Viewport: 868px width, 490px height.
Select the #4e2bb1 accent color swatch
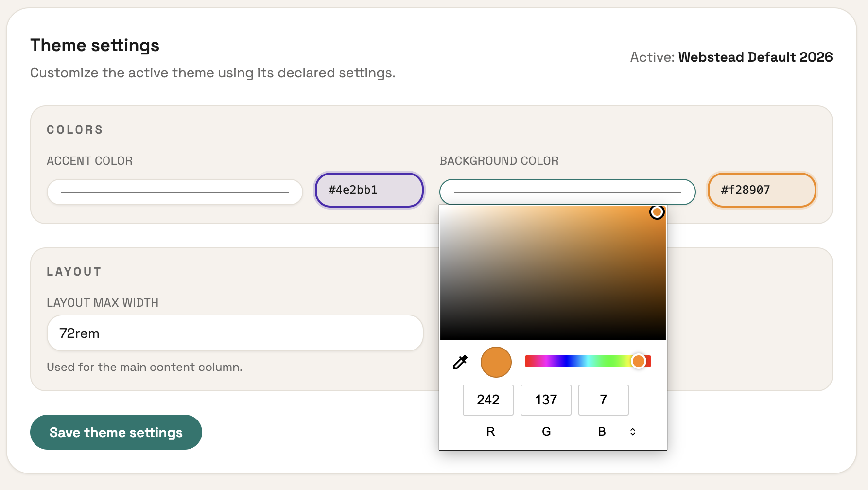click(369, 190)
